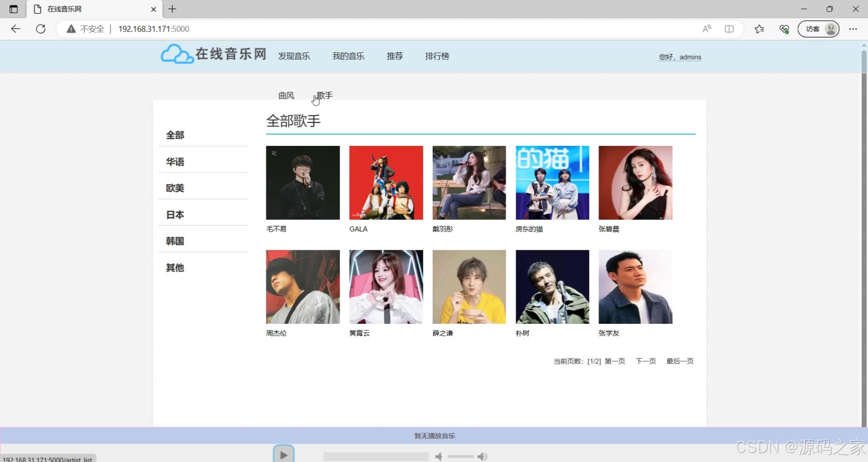The height and width of the screenshot is (462, 868).
Task: Click the volume speaker icon next to volume slider
Action: (483, 456)
